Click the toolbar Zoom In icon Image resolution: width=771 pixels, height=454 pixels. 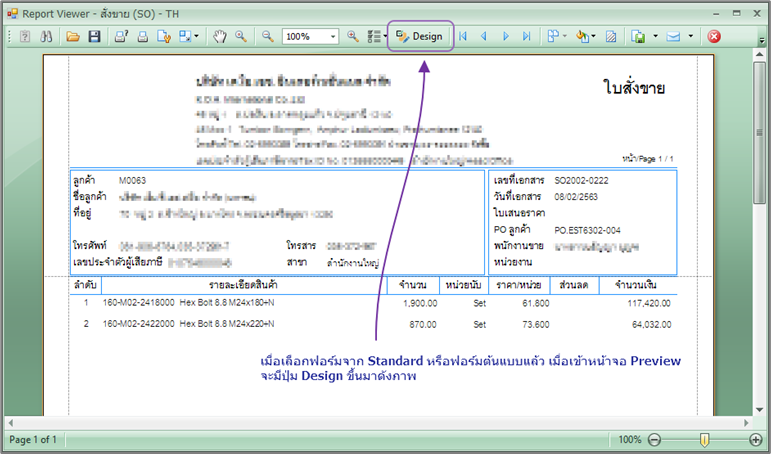(352, 37)
